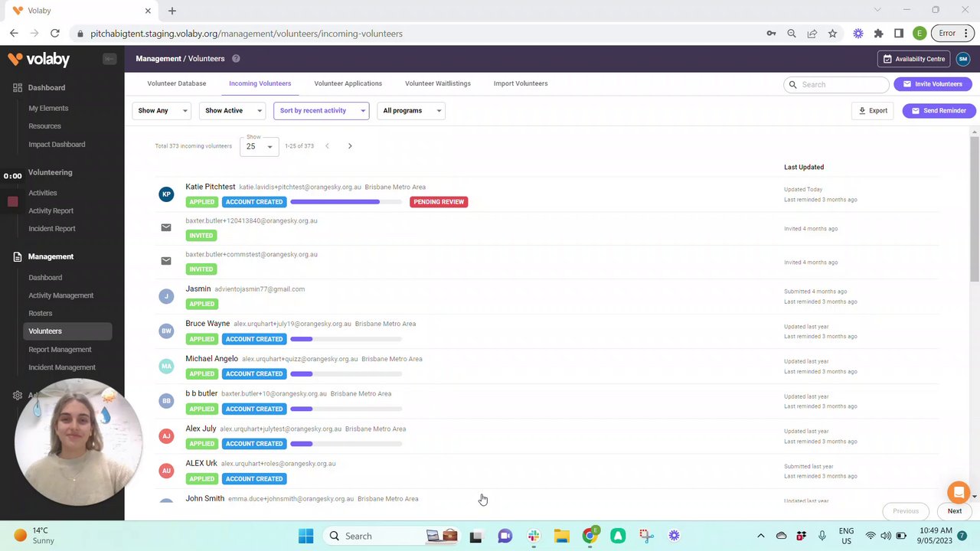Click PENDING REVIEW badge for Katie Pitchtest
The image size is (980, 551).
coord(439,202)
